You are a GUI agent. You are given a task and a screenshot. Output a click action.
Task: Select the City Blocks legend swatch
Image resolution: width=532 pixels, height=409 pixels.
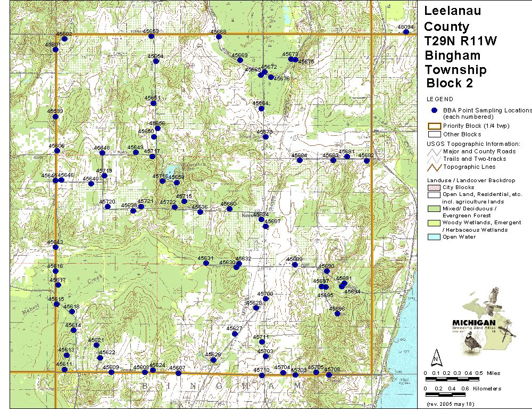click(x=434, y=188)
